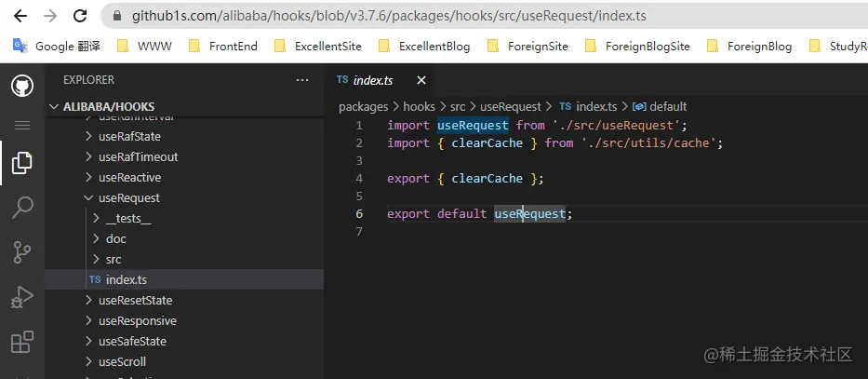The height and width of the screenshot is (379, 868).
Task: Click useRequest in the breadcrumb
Action: (x=511, y=106)
